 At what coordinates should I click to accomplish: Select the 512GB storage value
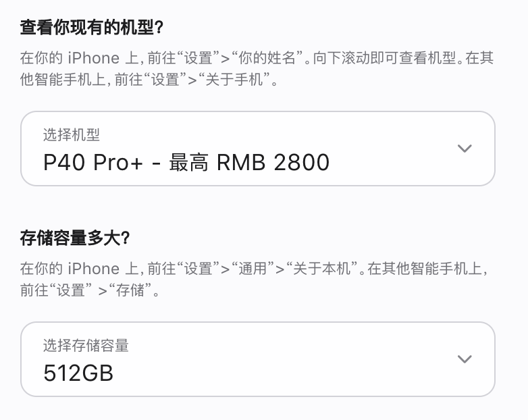point(78,373)
